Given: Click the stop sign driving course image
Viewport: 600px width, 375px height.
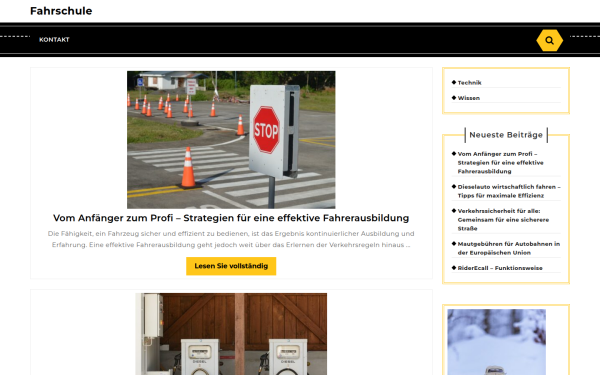Looking at the screenshot, I should [231, 140].
